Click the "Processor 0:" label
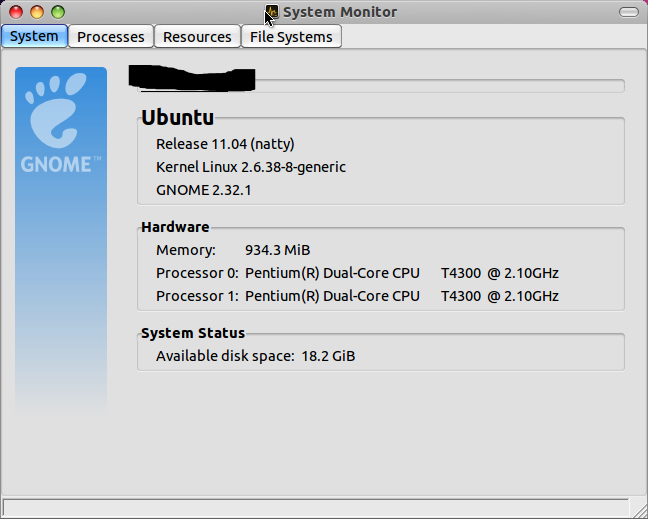The height and width of the screenshot is (519, 648). (x=197, y=273)
